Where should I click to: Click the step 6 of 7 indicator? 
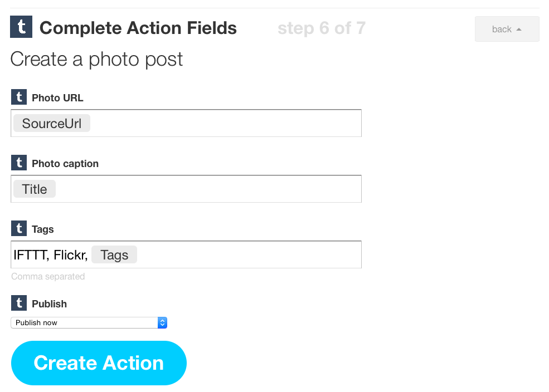pyautogui.click(x=322, y=28)
